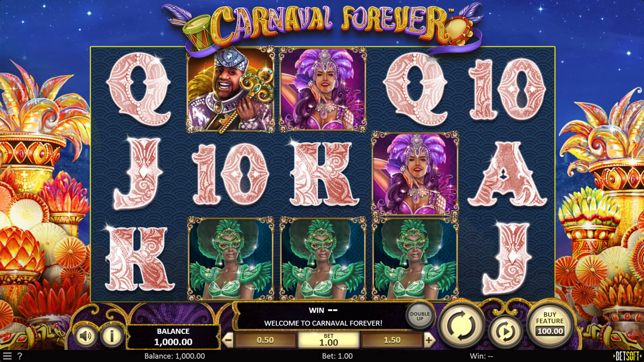Open help with the question mark icon
This screenshot has height=362, width=644.
pos(20,356)
